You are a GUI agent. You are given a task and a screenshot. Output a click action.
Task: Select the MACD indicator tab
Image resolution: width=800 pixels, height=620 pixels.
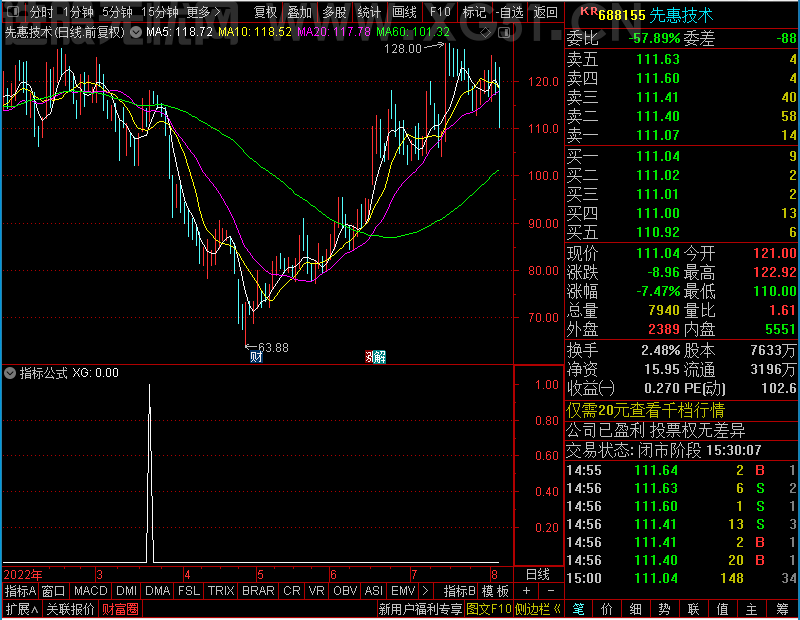pos(90,591)
